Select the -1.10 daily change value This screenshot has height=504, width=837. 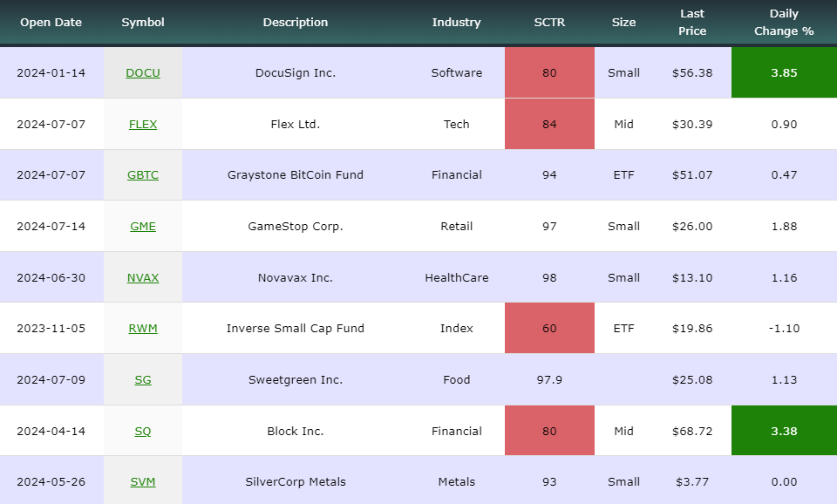point(784,329)
